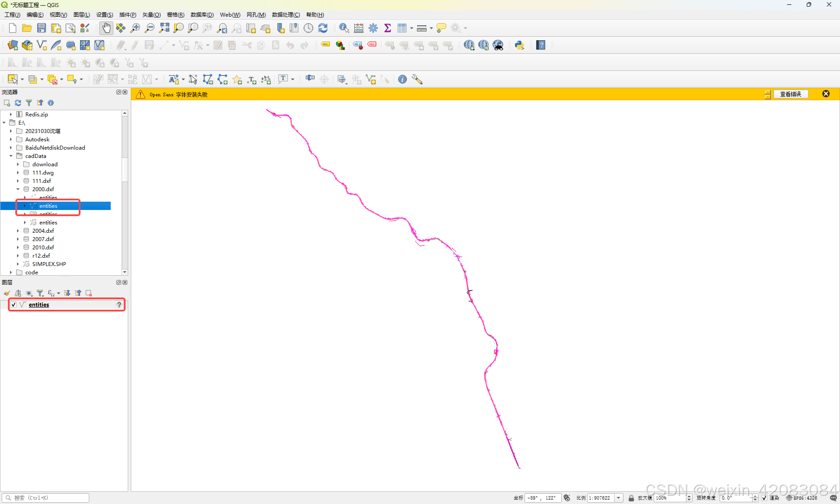This screenshot has width=840, height=504.
Task: Toggle the scale lock icon
Action: [x=631, y=498]
